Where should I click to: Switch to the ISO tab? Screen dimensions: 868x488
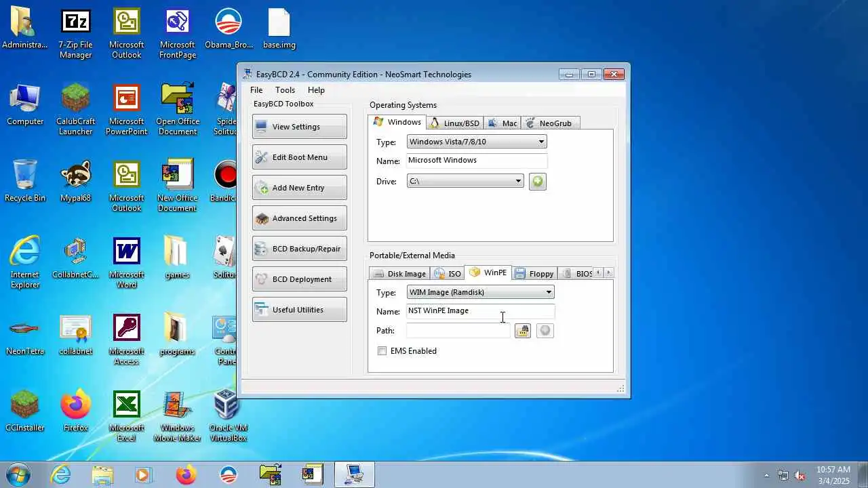448,274
